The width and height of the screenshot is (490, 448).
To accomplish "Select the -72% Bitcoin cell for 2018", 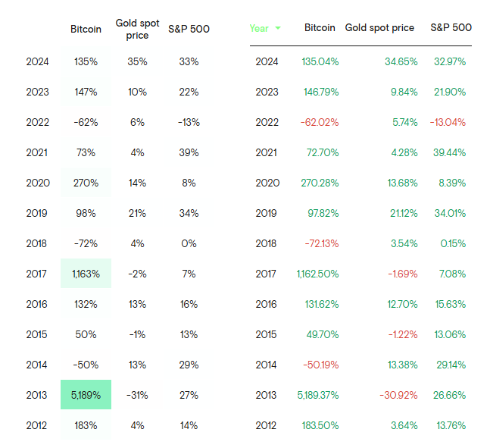I will [x=86, y=243].
